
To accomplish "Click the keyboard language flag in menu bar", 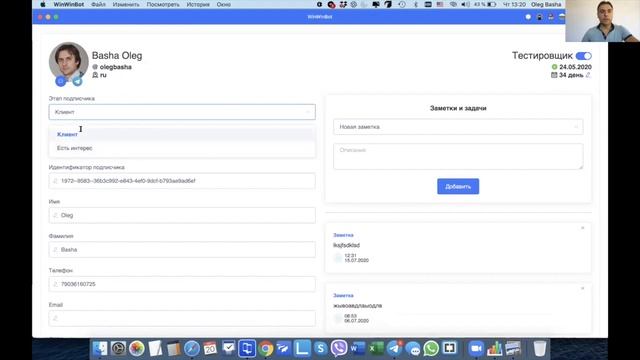I will coord(440,4).
